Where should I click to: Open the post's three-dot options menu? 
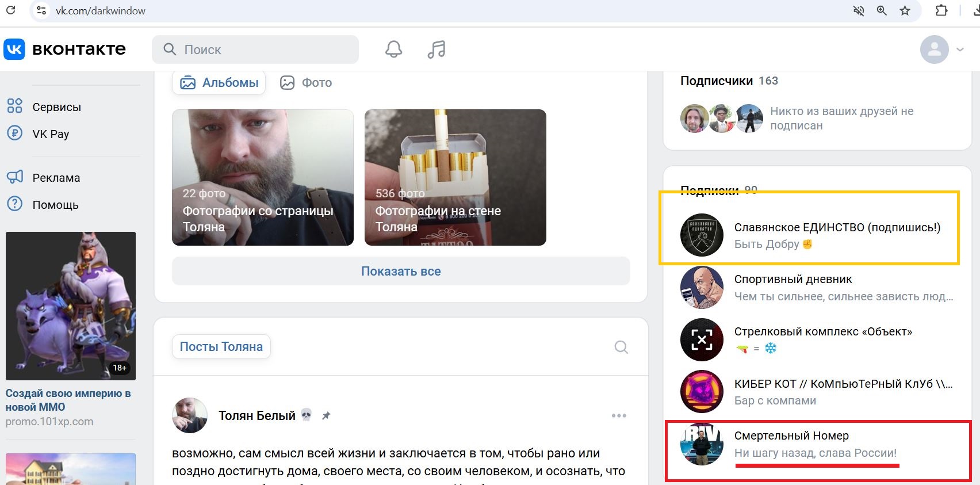pos(619,416)
